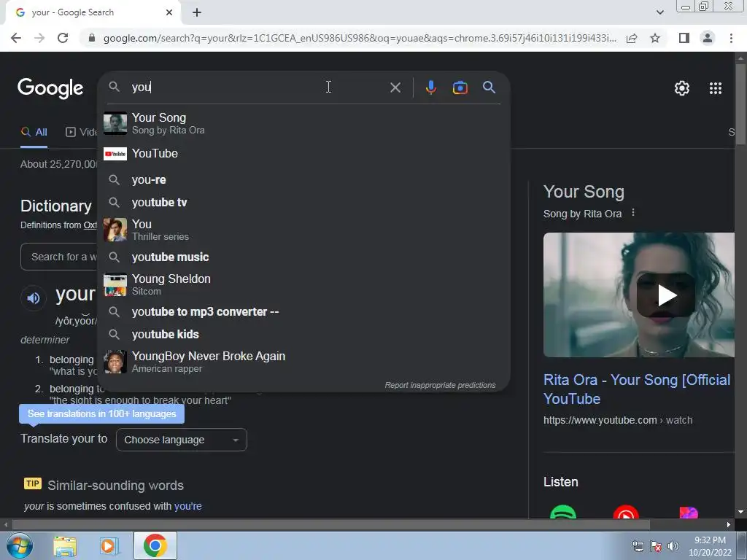Click the scroll right arrow

(x=729, y=524)
